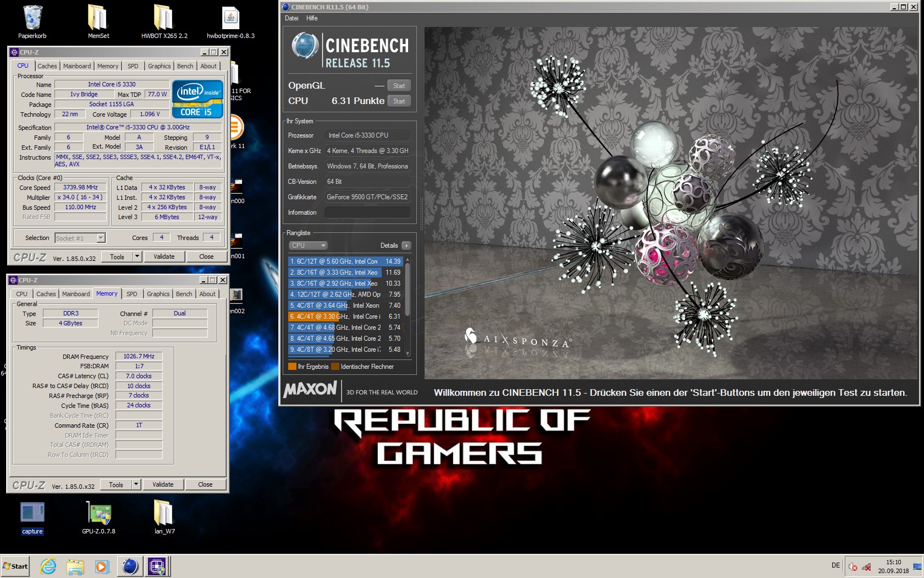
Task: Click the orange Ihr Ergebnis legend swatch
Action: [292, 367]
